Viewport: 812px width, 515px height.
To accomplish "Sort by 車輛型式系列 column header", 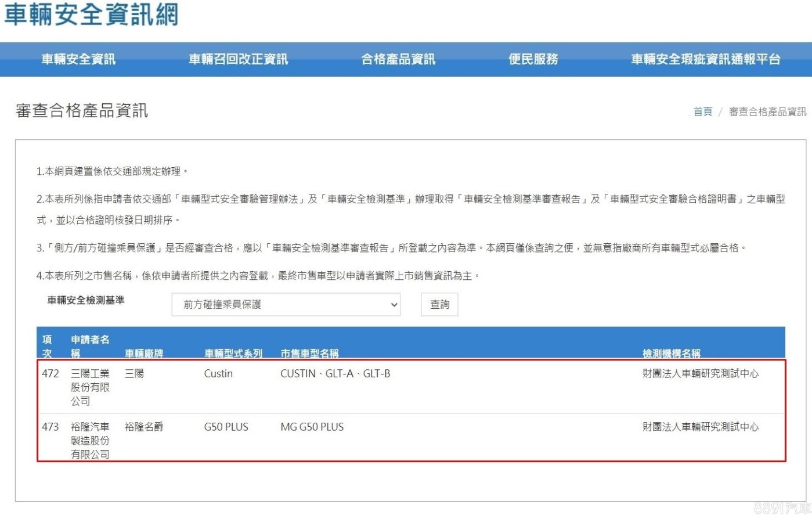I will tap(233, 353).
